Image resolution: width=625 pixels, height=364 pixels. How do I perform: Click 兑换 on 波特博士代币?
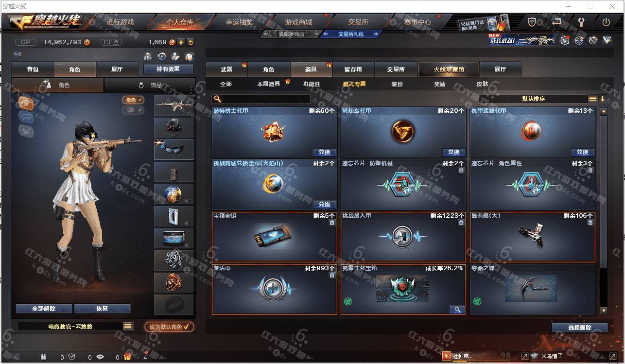coord(325,152)
